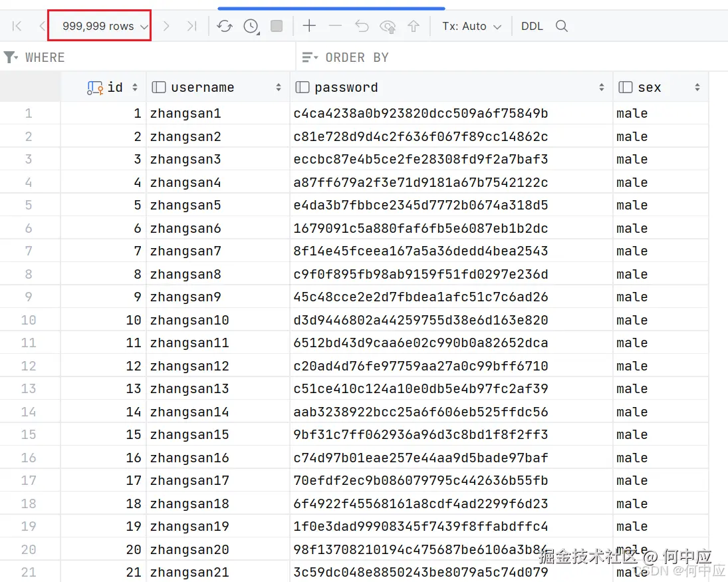Add a new row with plus icon
Screen dimensions: 728x582
click(309, 26)
